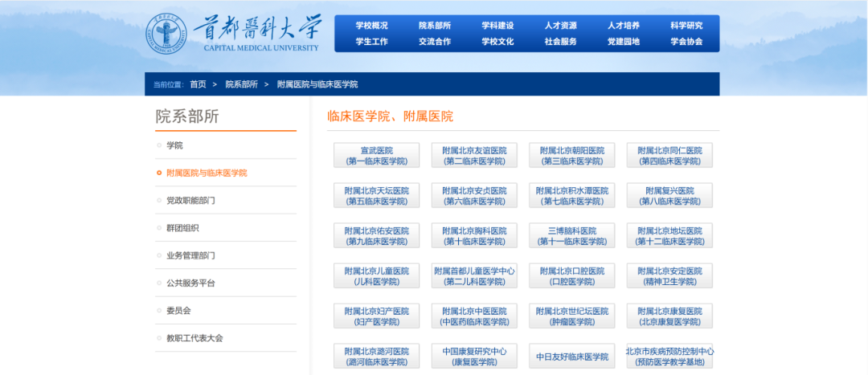Image resolution: width=868 pixels, height=375 pixels.
Task: Open 中国康复研究中心 button
Action: (474, 357)
